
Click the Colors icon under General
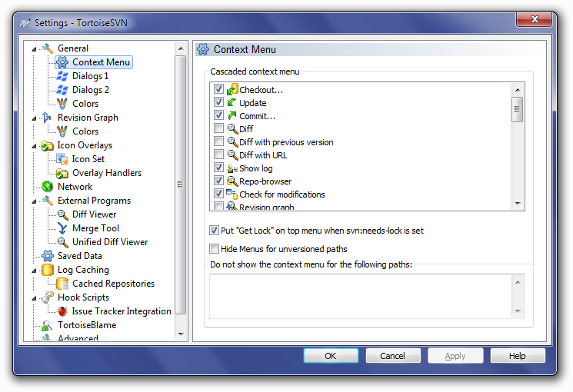click(62, 104)
